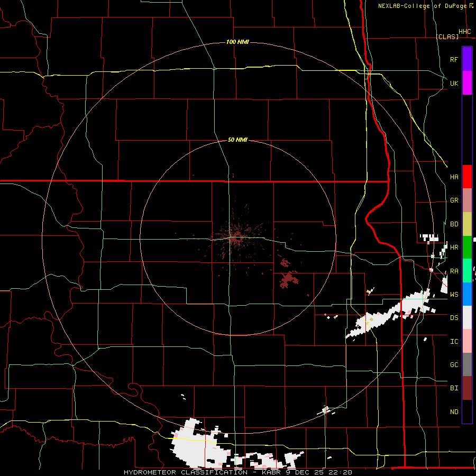Click the ND black legend swatch
Screen dimensions: 476x476
coord(467,411)
